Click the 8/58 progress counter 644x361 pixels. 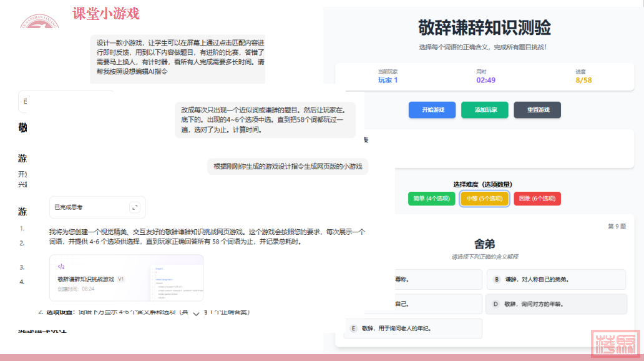click(583, 80)
